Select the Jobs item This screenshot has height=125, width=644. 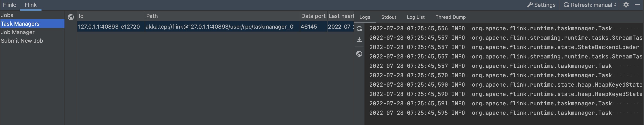7,15
